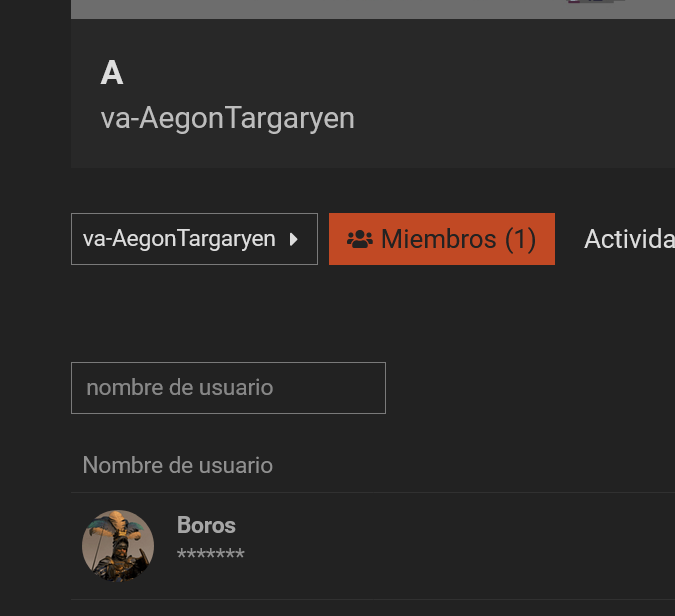Screen dimensions: 675x616
Task: Open the Boros member profile link
Action: click(206, 525)
